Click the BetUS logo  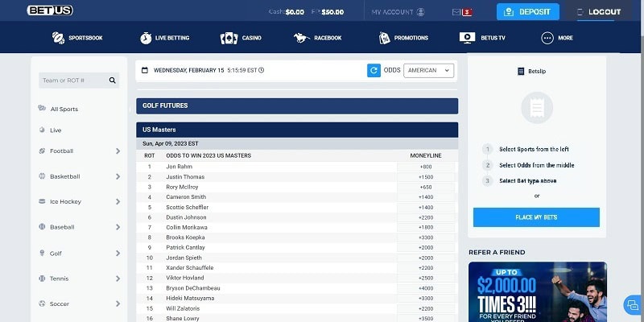[x=50, y=10]
